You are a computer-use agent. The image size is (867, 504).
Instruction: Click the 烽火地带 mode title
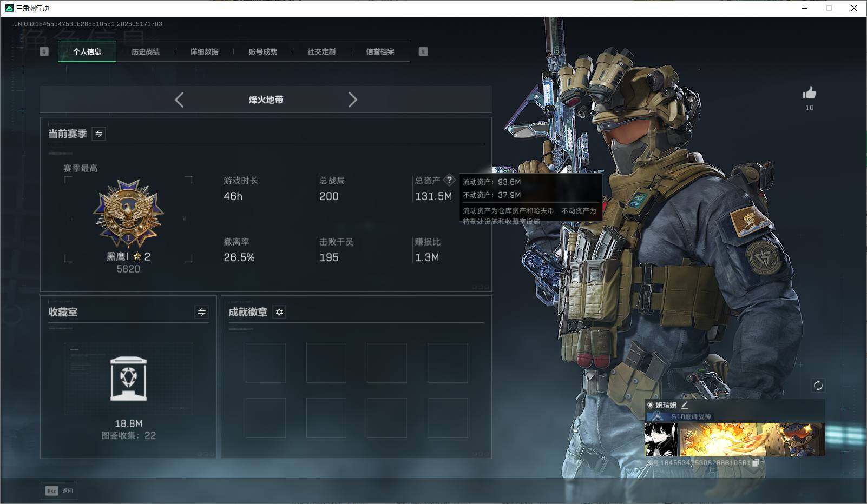(x=266, y=100)
